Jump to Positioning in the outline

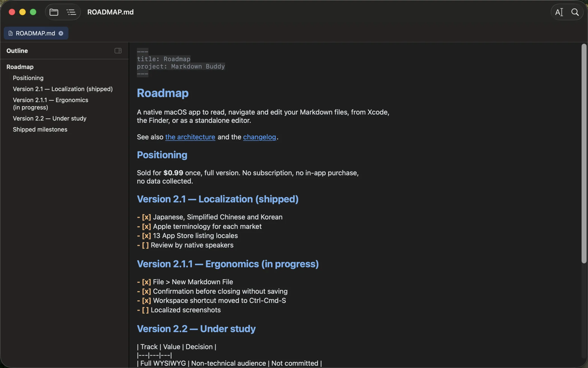[x=28, y=78]
